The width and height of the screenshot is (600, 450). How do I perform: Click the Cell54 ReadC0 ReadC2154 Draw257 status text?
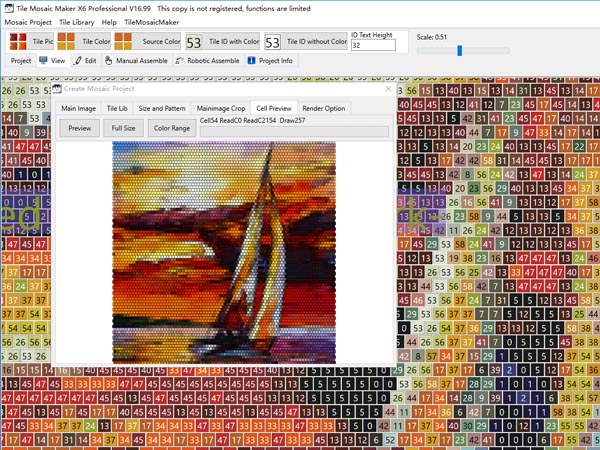click(x=253, y=121)
